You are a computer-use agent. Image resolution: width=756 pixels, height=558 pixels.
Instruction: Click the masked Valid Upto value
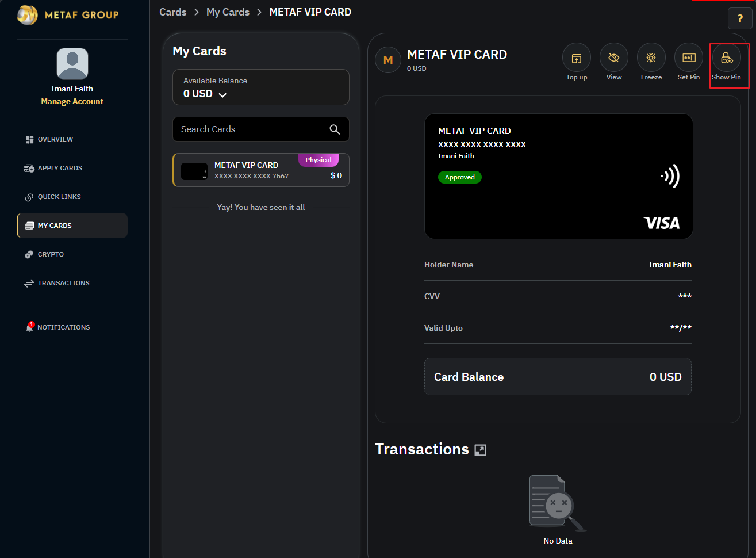point(681,328)
